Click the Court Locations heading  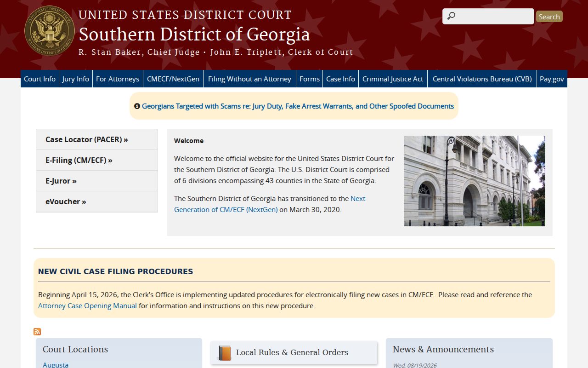point(75,349)
